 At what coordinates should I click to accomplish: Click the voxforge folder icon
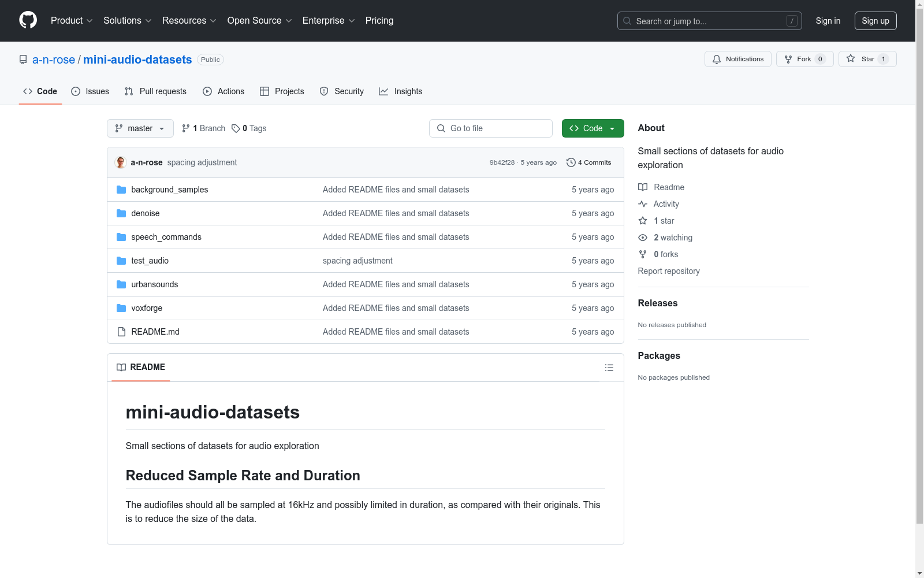coord(121,308)
